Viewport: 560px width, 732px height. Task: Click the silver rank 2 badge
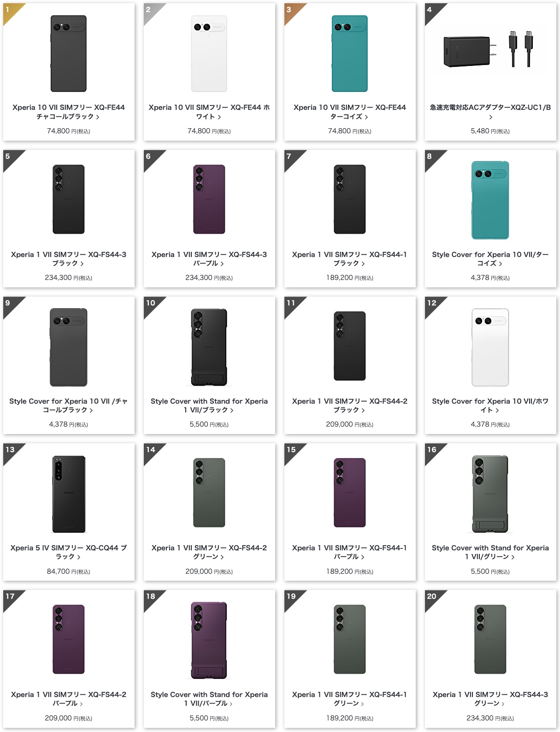point(151,11)
